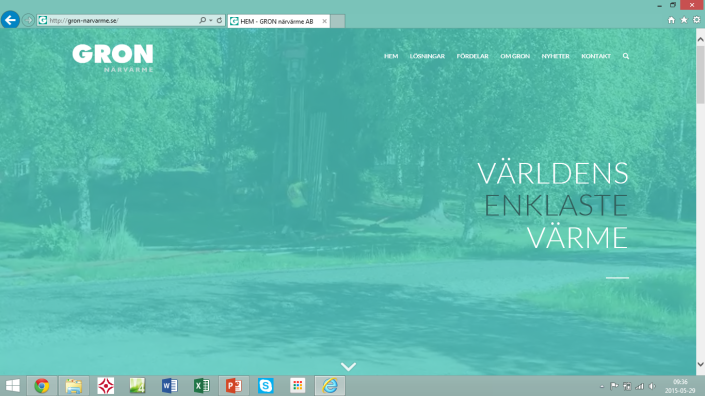Click the browser forward arrow button
This screenshot has height=396, width=705.
[x=28, y=20]
